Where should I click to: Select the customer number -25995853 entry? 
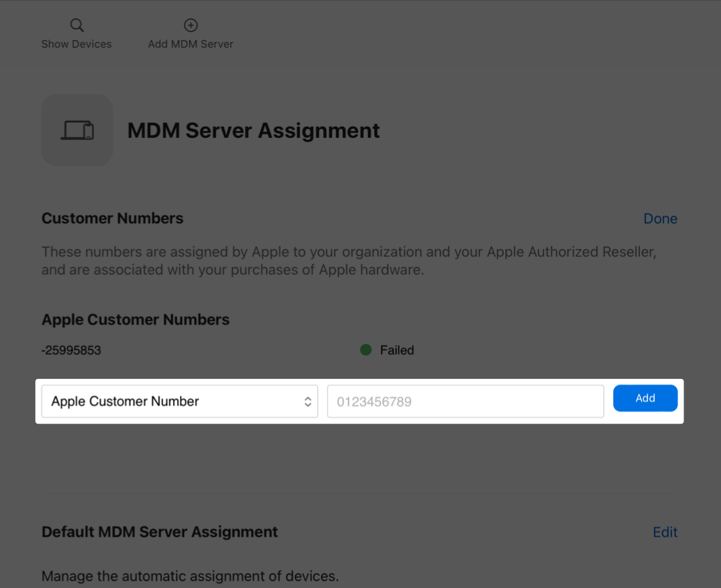pos(71,350)
